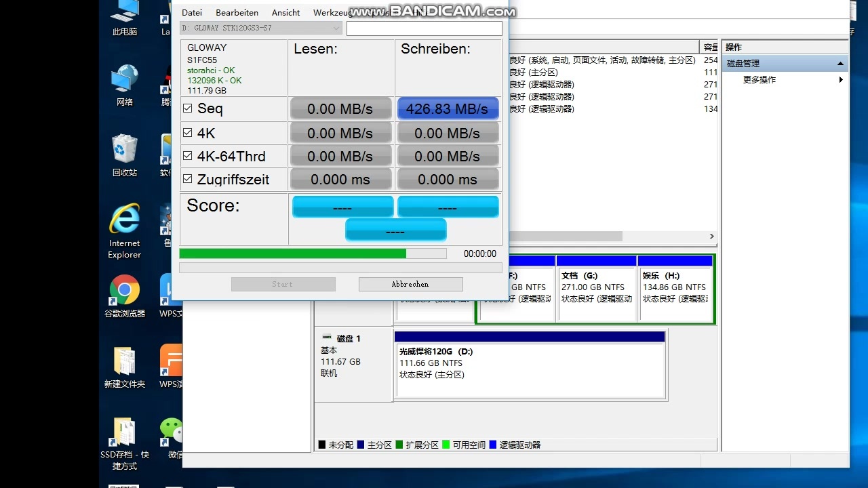Click the 磁盘 1 disk icon

[327, 338]
